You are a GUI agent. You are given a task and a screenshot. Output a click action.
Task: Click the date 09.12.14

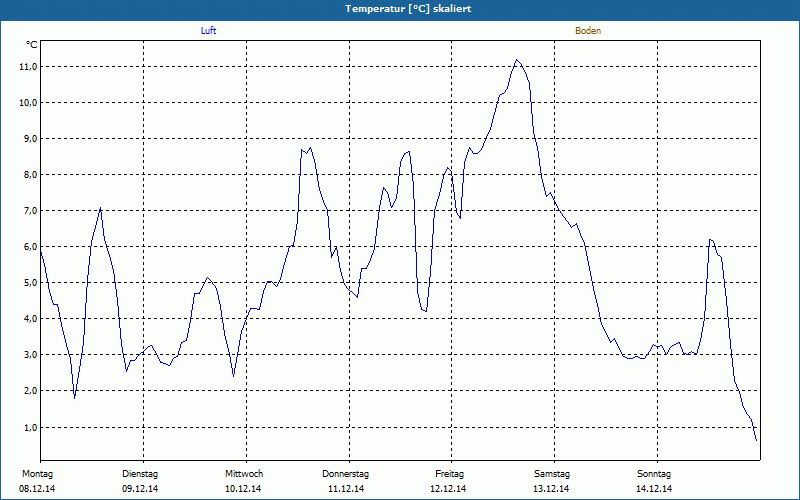pos(140,489)
